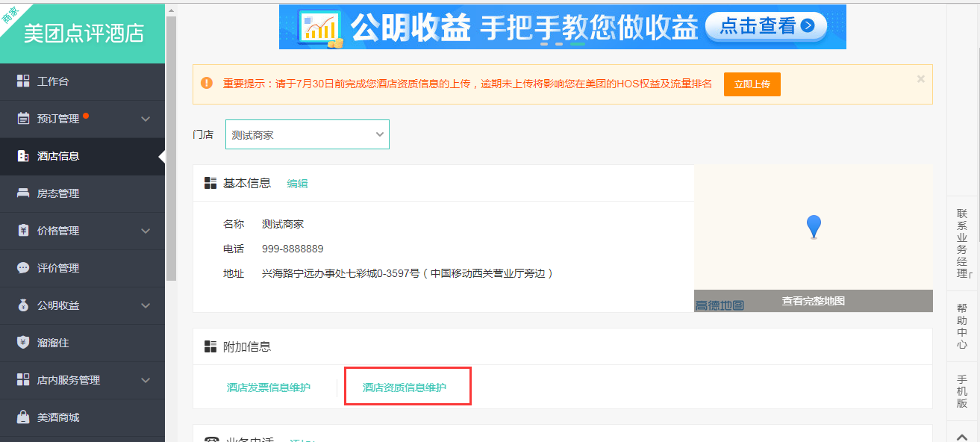Click the orange warning exclamation icon
The height and width of the screenshot is (442, 980).
pyautogui.click(x=207, y=84)
